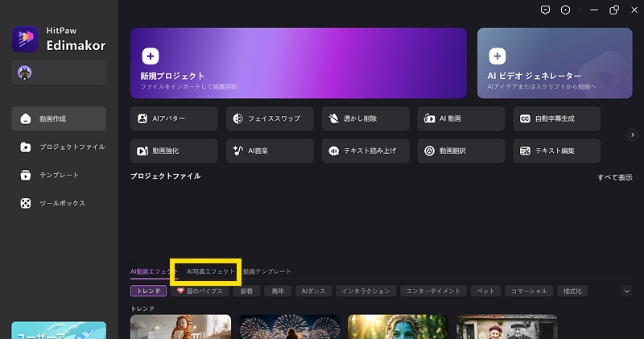Switch to AI写真エフェクト tab
Screen dimensions: 644x339
click(x=211, y=271)
